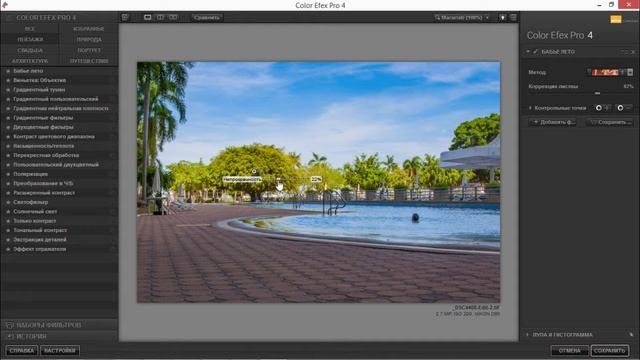Star the Перекрестная обработка filter

point(8,156)
